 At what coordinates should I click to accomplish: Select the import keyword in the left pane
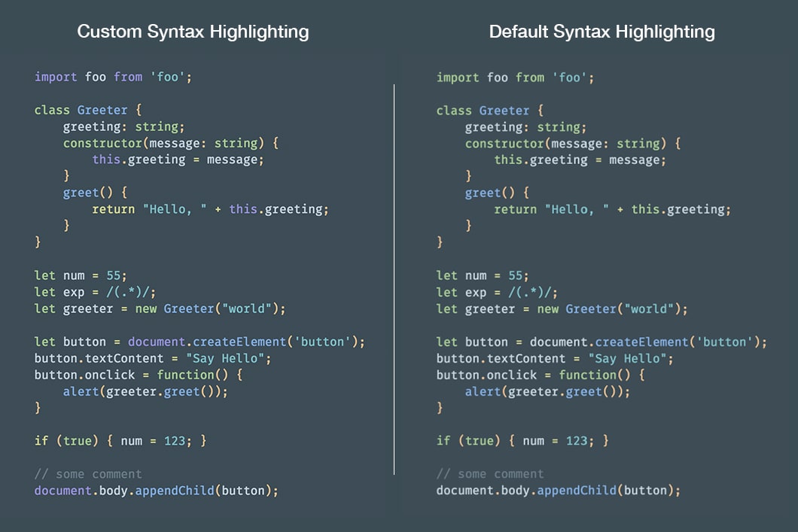tap(55, 77)
